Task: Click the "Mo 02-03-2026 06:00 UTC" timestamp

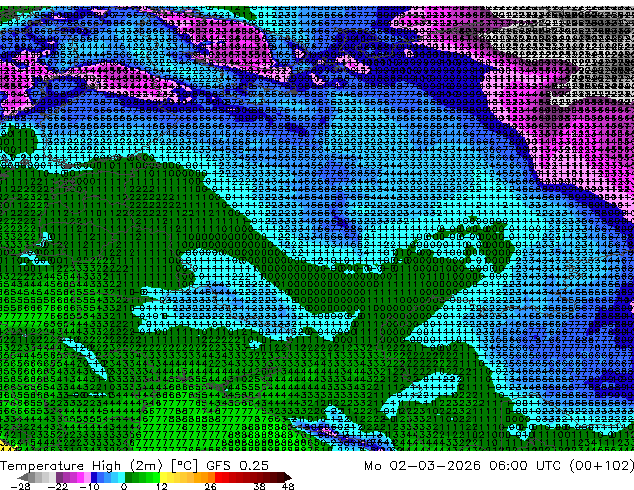Action: click(x=464, y=466)
